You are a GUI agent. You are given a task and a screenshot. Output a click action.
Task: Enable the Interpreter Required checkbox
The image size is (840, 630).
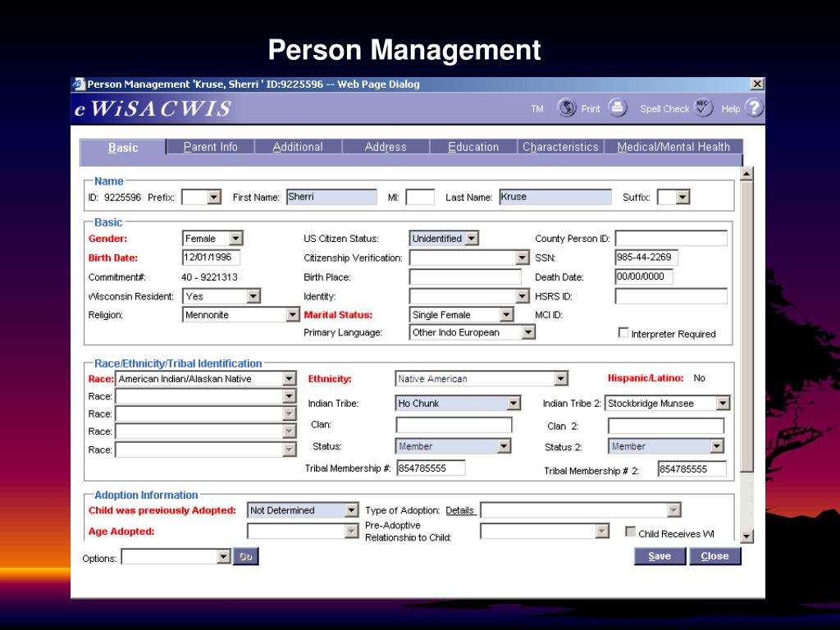tap(623, 333)
